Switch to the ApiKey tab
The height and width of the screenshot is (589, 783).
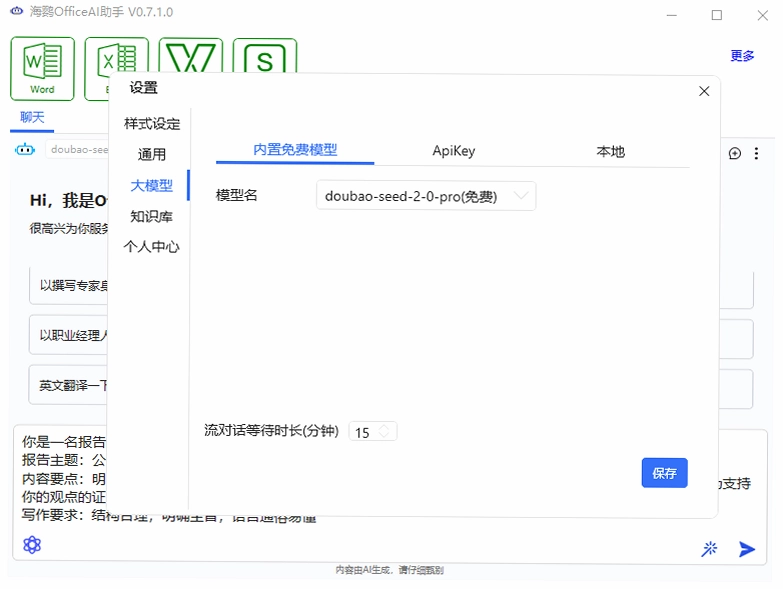(x=453, y=151)
